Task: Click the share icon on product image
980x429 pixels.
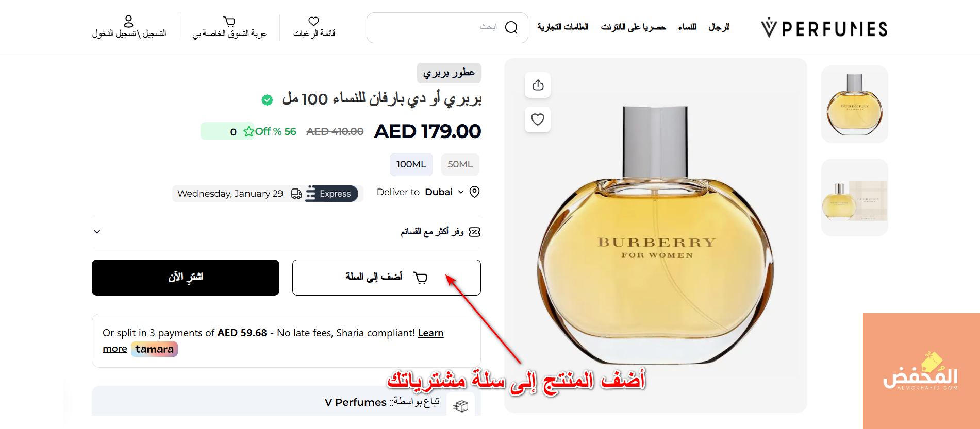Action: (x=538, y=85)
